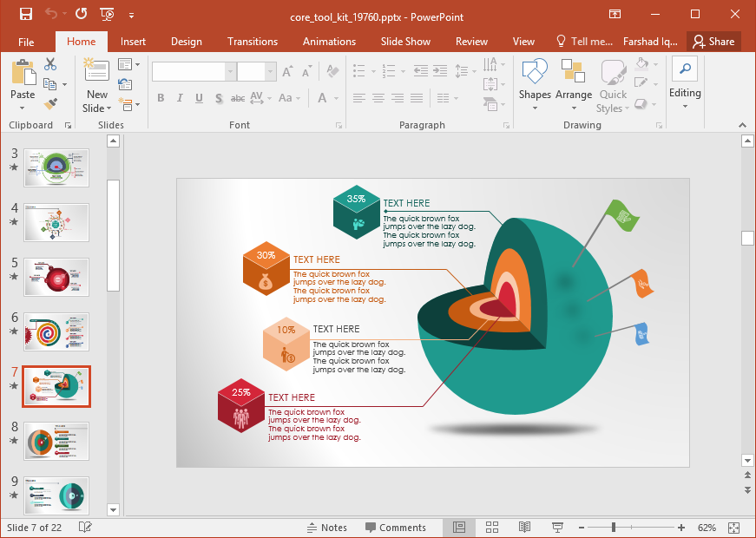Viewport: 756px width, 538px height.
Task: Reset the slide with the Reset icon
Action: click(x=125, y=84)
